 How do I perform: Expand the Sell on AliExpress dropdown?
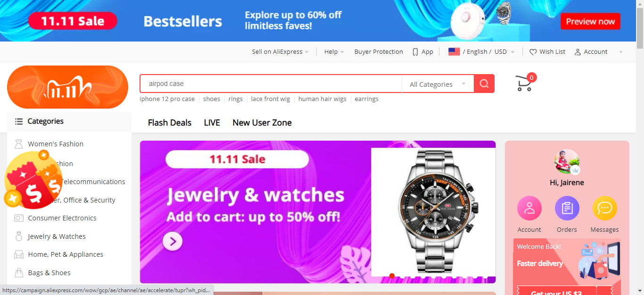[x=280, y=52]
